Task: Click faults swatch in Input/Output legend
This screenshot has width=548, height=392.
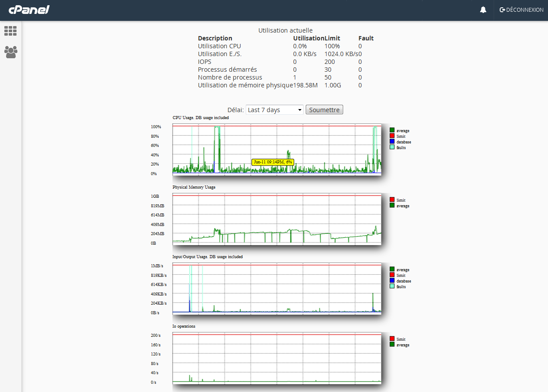Action: [392, 286]
